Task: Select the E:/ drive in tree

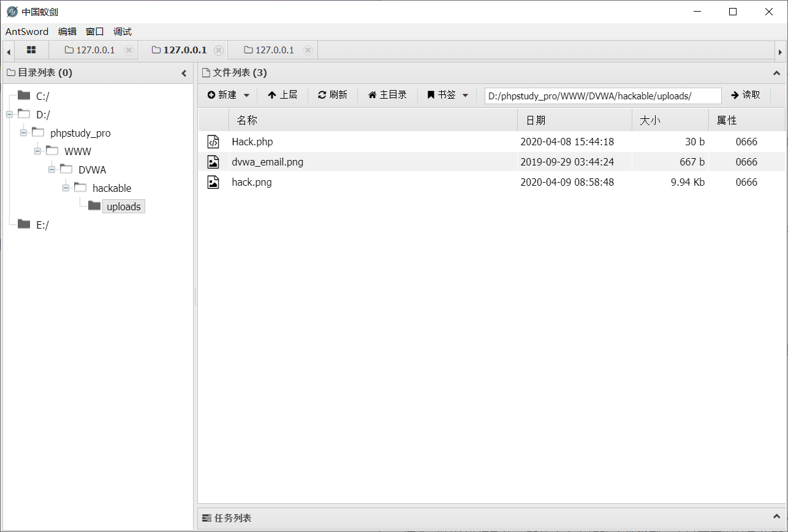Action: point(42,225)
